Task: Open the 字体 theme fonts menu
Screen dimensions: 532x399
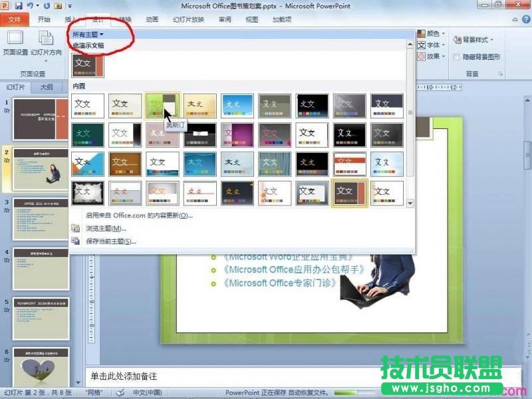Action: (x=432, y=45)
